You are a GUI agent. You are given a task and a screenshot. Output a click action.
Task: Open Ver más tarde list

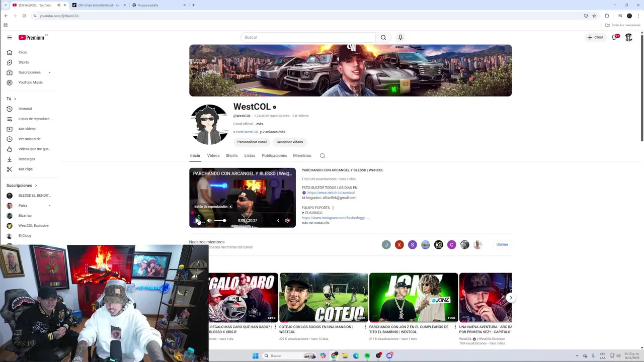(x=29, y=139)
